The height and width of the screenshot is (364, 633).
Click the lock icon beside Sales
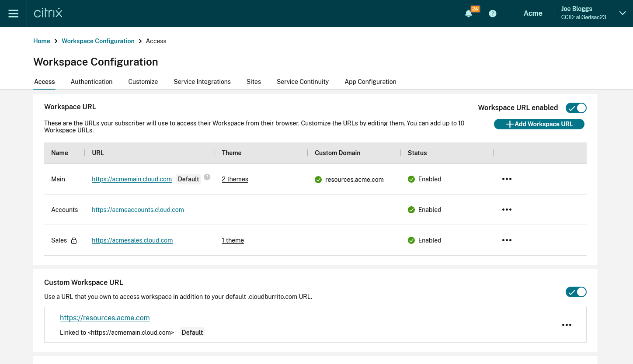pyautogui.click(x=74, y=240)
